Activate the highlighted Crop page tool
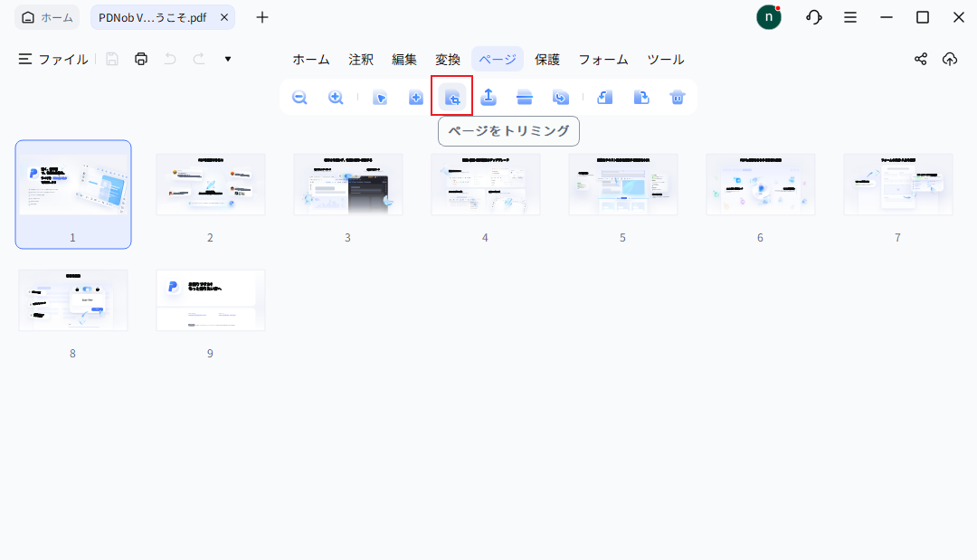The image size is (977, 560). pos(451,97)
